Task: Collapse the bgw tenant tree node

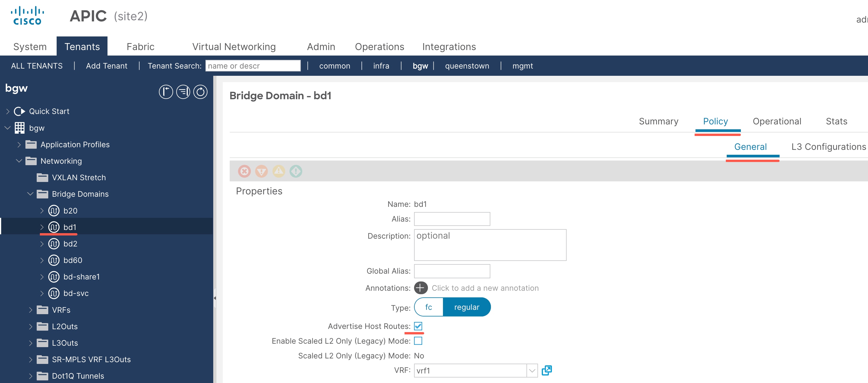Action: point(8,128)
